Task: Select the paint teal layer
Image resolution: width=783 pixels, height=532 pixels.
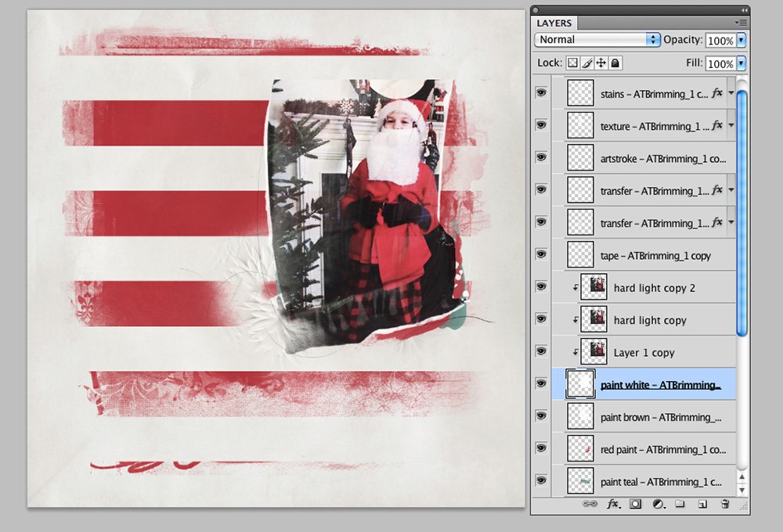Action: (644, 481)
